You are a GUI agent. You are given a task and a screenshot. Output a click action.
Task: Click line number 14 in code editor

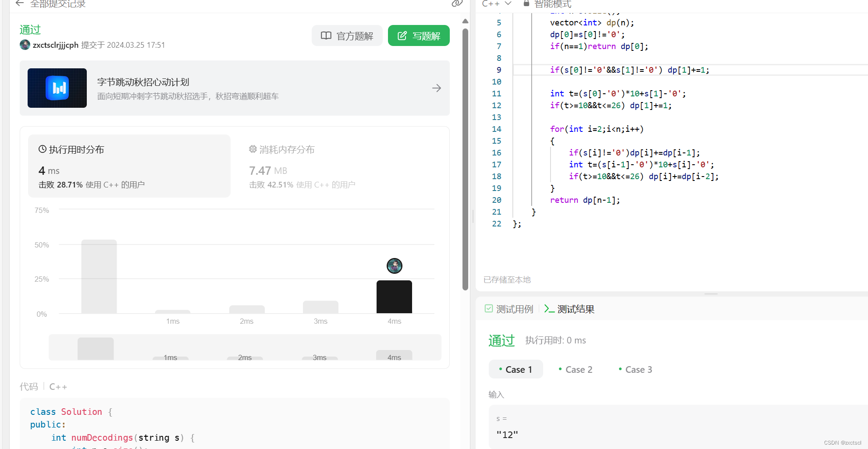coord(496,129)
